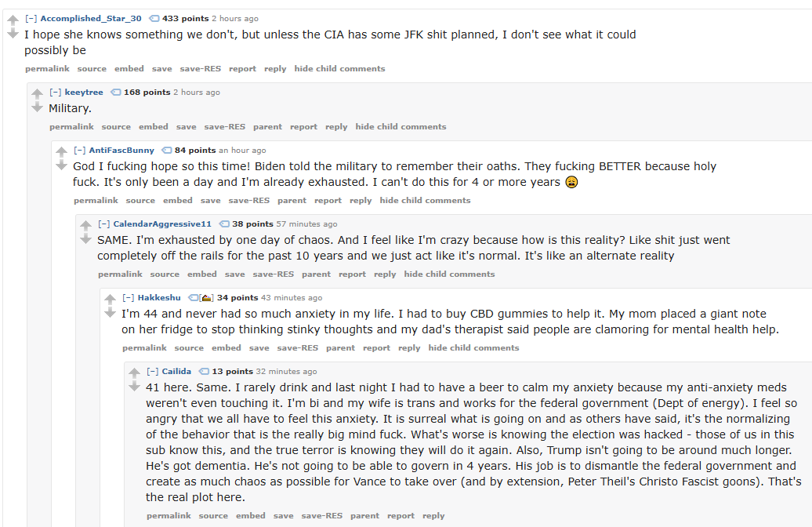Upvote AntiFascBunny's comment
The image size is (812, 527).
coord(62,151)
